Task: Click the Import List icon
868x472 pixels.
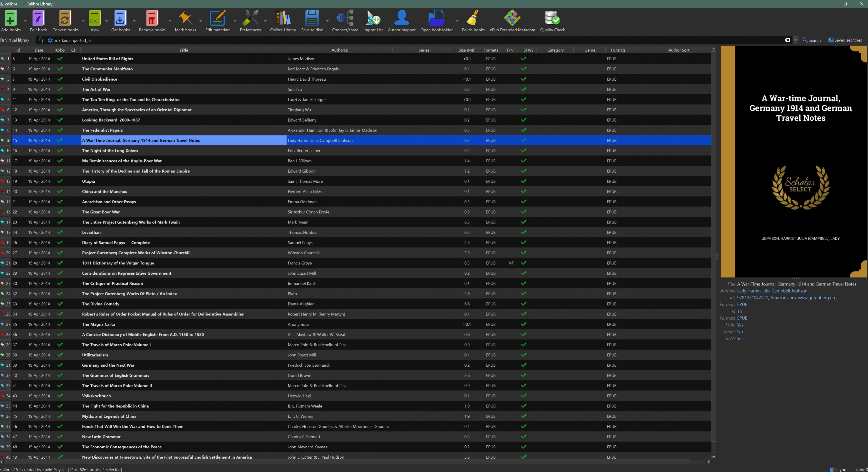Action: (x=373, y=19)
